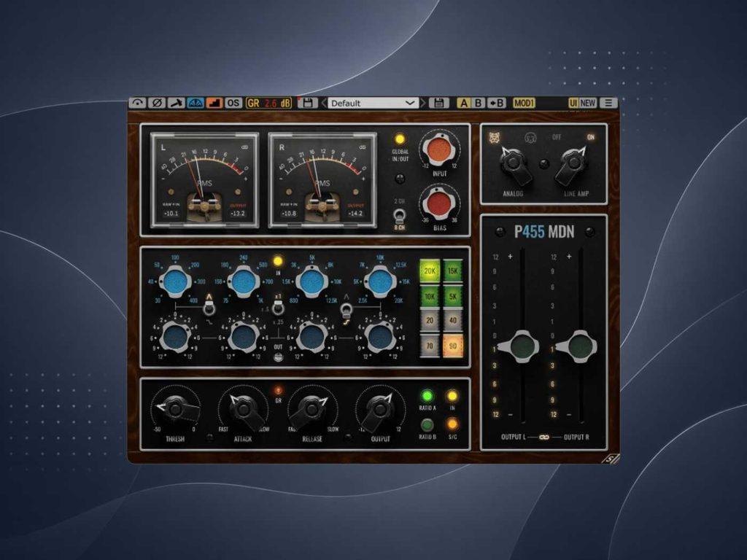Viewport: 747px width, 560px height.
Task: Click the MOD1 button
Action: coord(524,103)
